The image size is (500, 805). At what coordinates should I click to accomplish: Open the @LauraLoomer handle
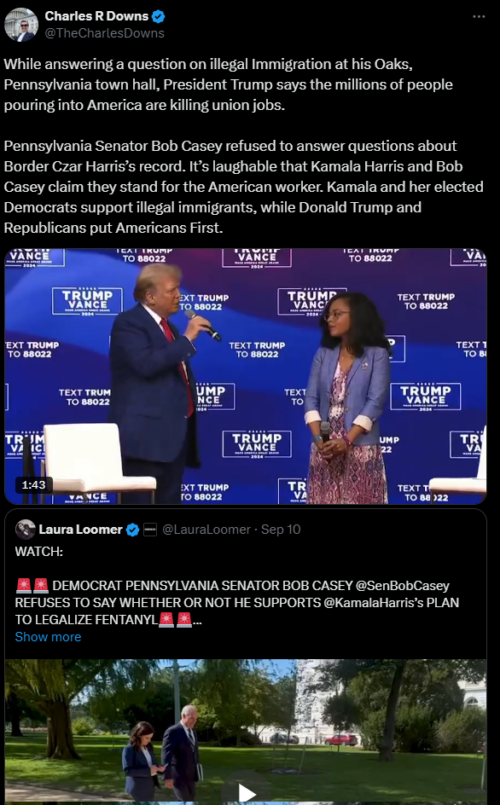(x=206, y=529)
